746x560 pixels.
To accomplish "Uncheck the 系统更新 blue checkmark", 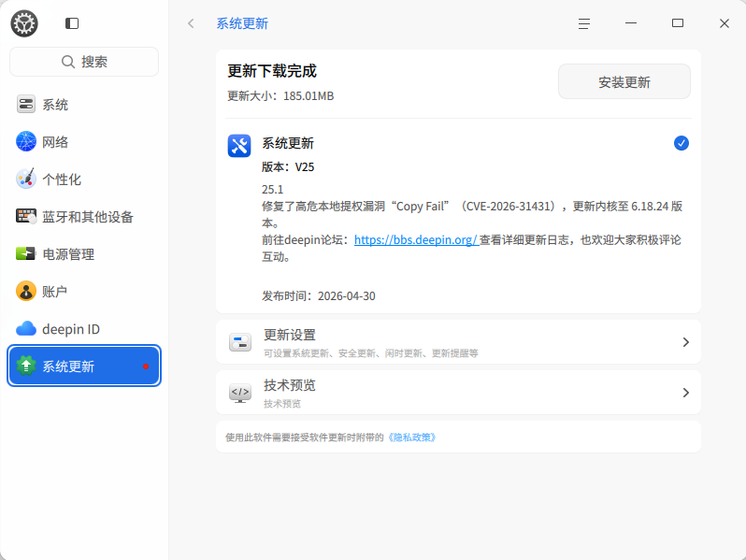I will coord(681,143).
